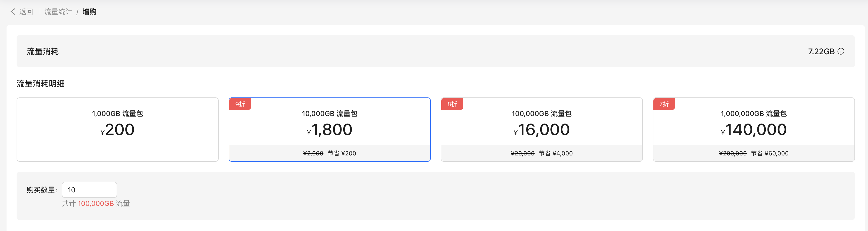Click the 节省 ¥200 savings footer
This screenshot has height=231, width=868.
342,153
